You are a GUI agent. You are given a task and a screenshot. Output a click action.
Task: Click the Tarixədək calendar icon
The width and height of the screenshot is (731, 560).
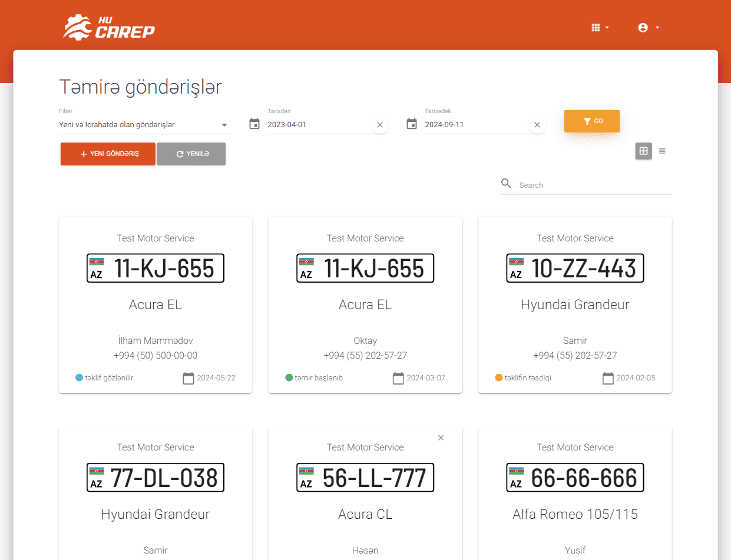coord(412,124)
